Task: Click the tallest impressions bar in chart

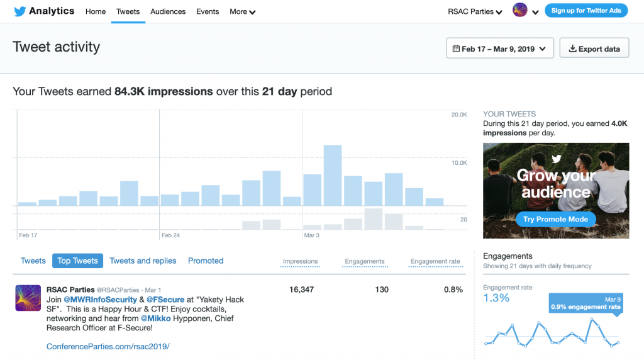Action: point(333,176)
